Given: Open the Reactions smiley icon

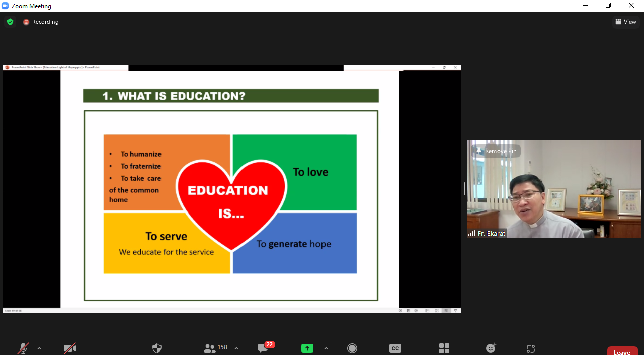Looking at the screenshot, I should click(x=491, y=348).
